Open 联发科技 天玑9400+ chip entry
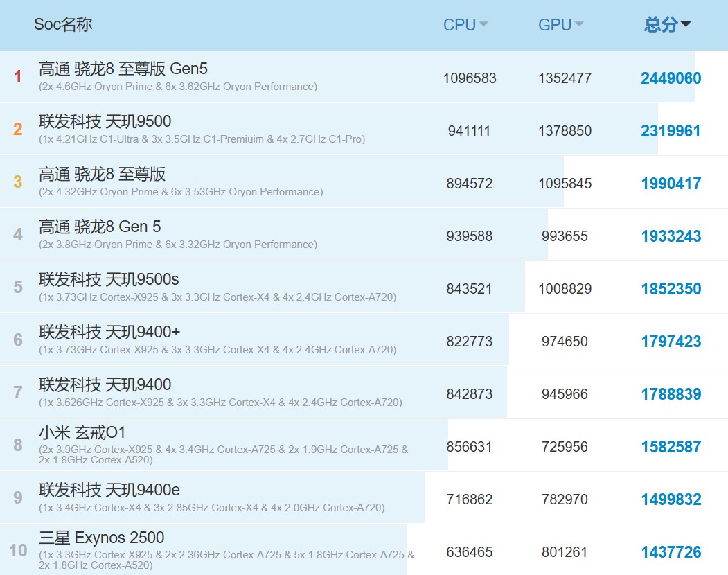The height and width of the screenshot is (575, 728). click(x=109, y=332)
